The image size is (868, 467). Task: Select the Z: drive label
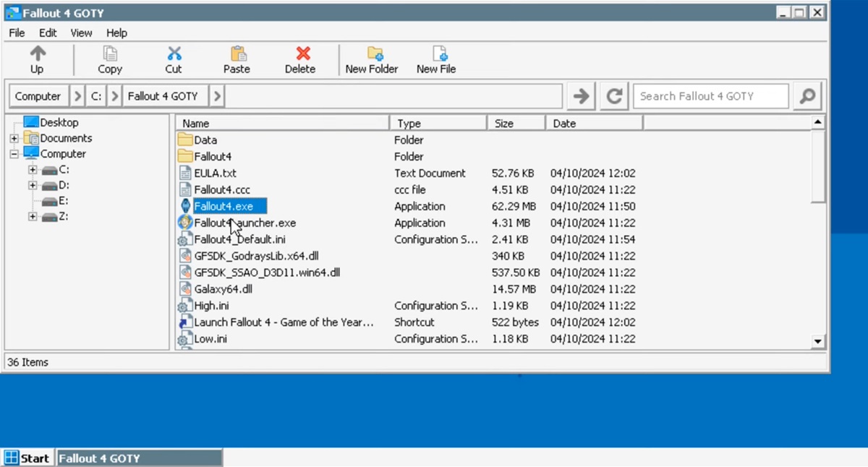coord(64,216)
